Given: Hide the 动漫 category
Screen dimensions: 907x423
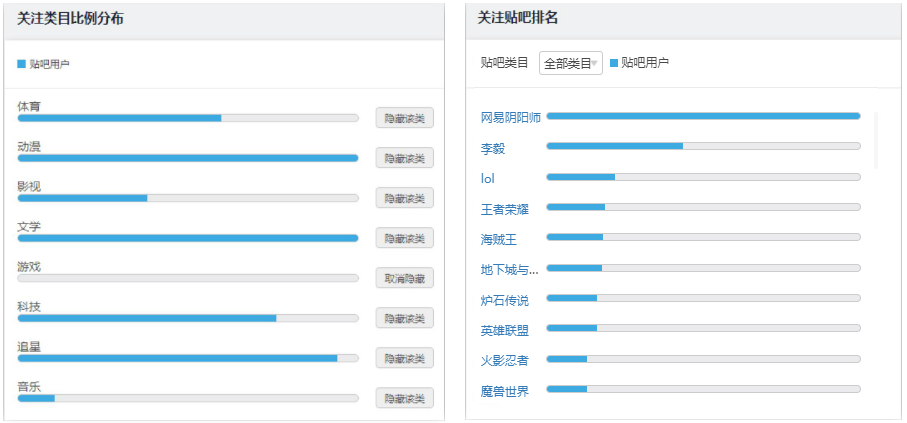Looking at the screenshot, I should coord(404,158).
